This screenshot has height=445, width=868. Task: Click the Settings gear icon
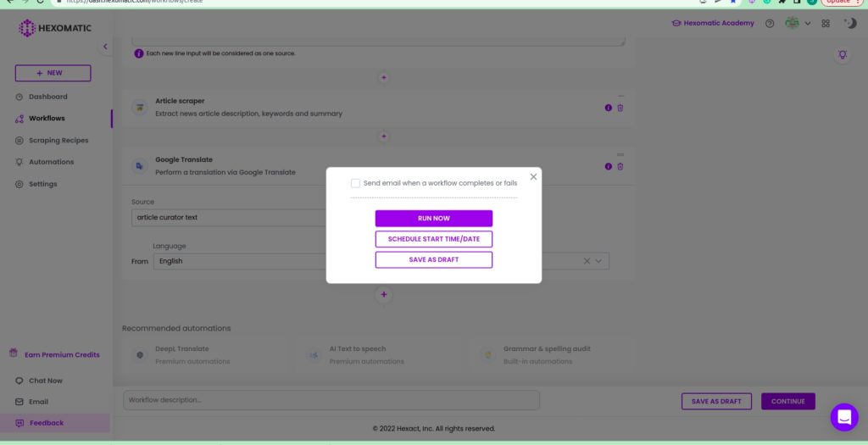click(x=19, y=184)
